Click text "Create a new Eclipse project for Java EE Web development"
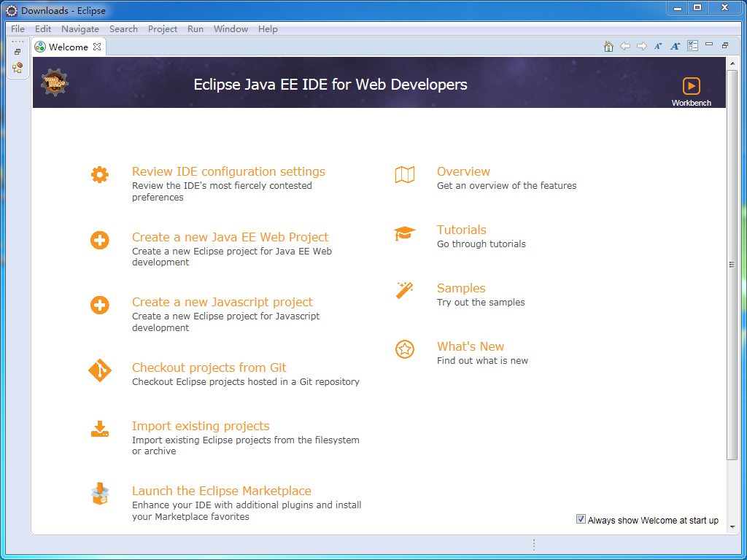This screenshot has width=747, height=560. tap(232, 257)
